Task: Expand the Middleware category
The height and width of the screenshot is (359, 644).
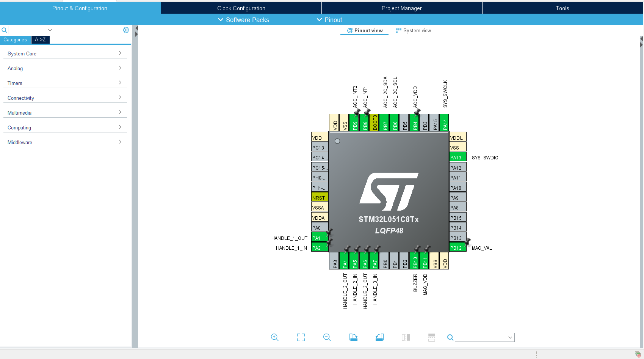Action: [x=65, y=142]
